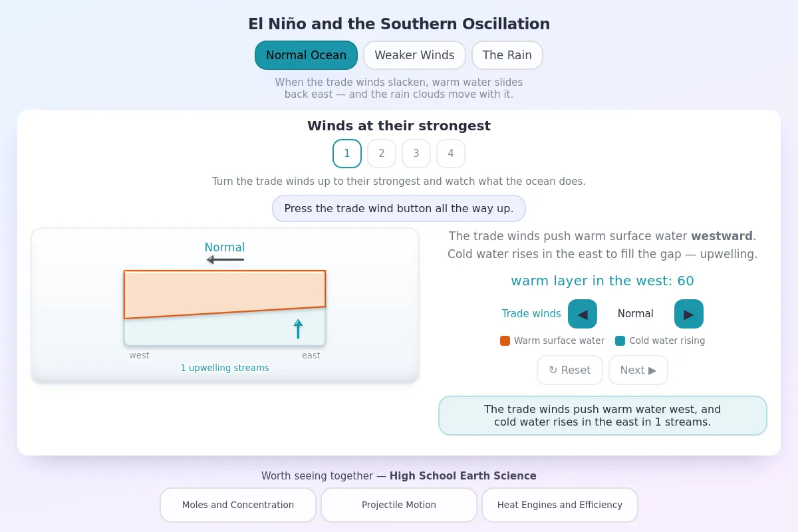Click the orange Warm surface water swatch
Image resolution: width=798 pixels, height=532 pixels.
(505, 340)
